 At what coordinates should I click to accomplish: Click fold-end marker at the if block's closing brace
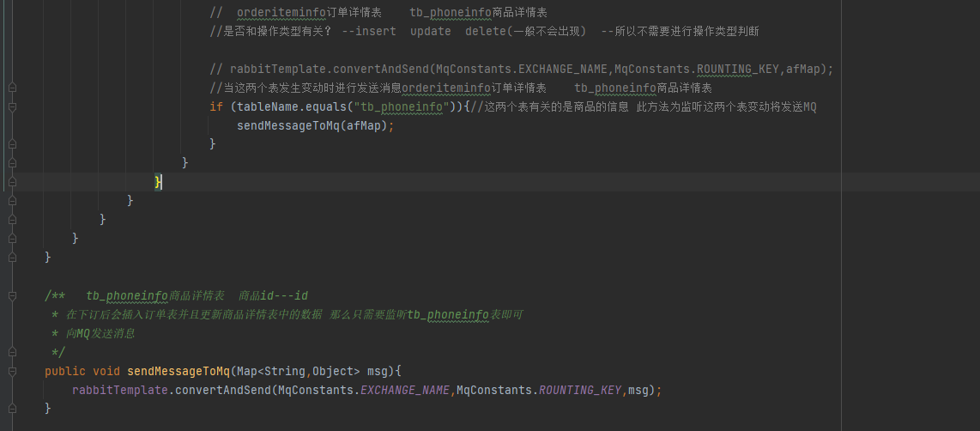tap(11, 144)
